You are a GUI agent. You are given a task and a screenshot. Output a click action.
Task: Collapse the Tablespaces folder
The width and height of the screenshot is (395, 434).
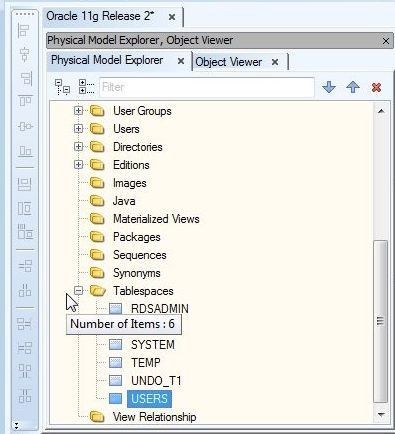pos(78,291)
